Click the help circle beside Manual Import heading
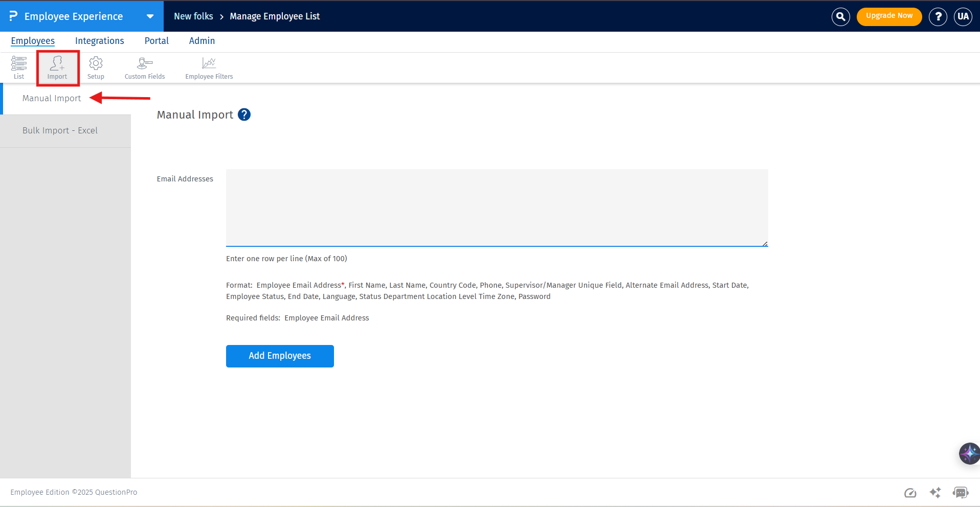 coord(244,114)
